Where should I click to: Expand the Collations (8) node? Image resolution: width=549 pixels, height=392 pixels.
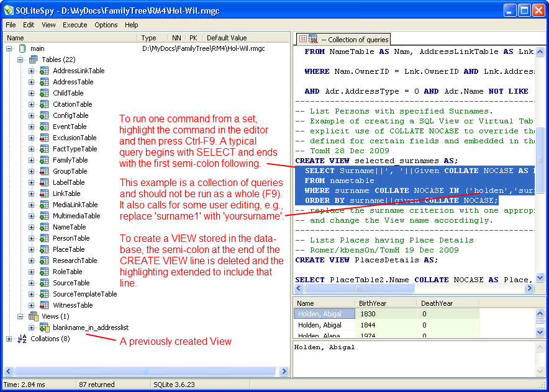point(9,339)
